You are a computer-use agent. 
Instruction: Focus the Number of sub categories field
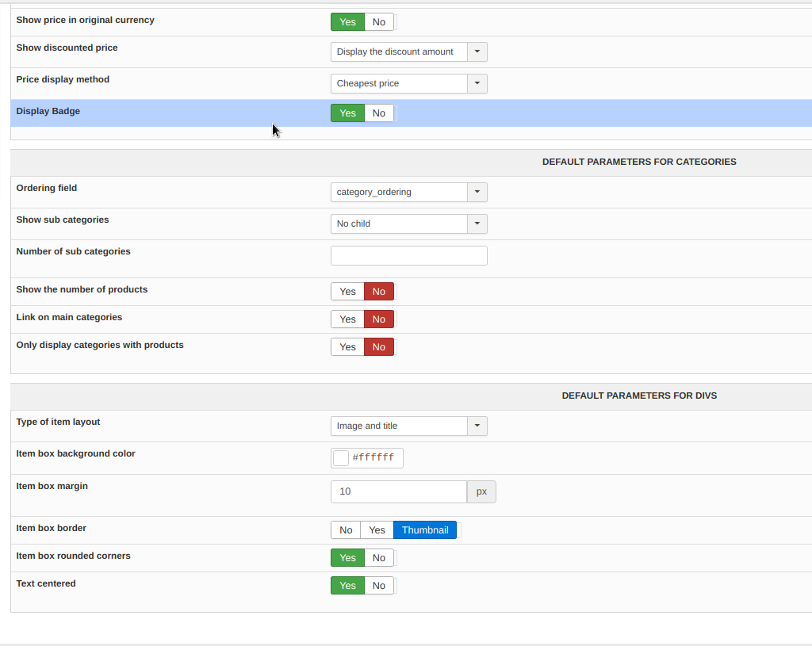click(409, 255)
